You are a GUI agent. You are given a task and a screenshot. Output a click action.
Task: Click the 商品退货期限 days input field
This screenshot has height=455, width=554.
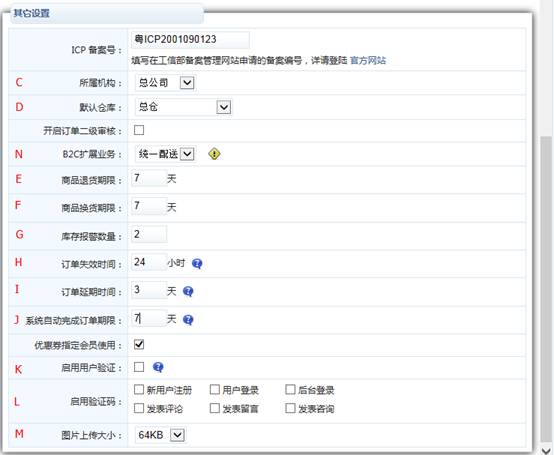pyautogui.click(x=149, y=178)
